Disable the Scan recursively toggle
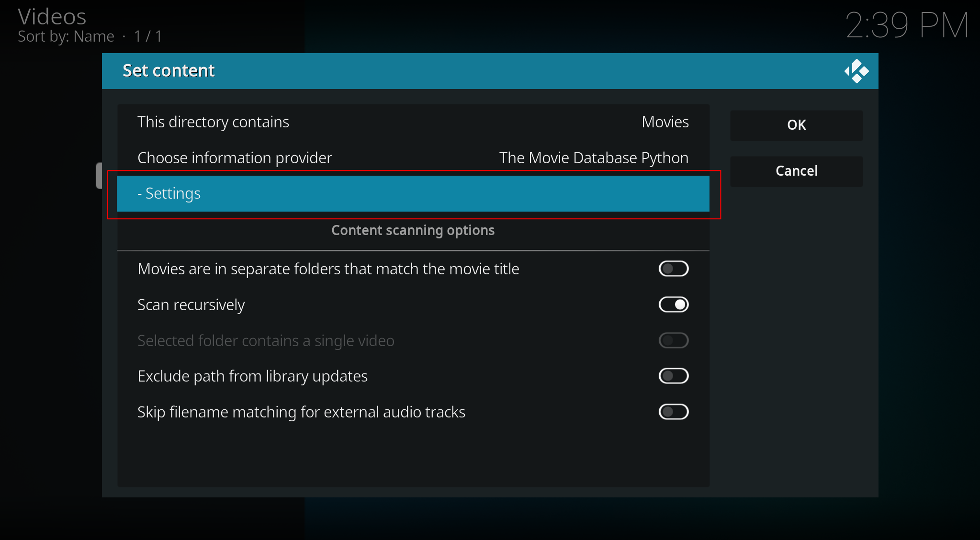The height and width of the screenshot is (540, 980). (x=673, y=304)
